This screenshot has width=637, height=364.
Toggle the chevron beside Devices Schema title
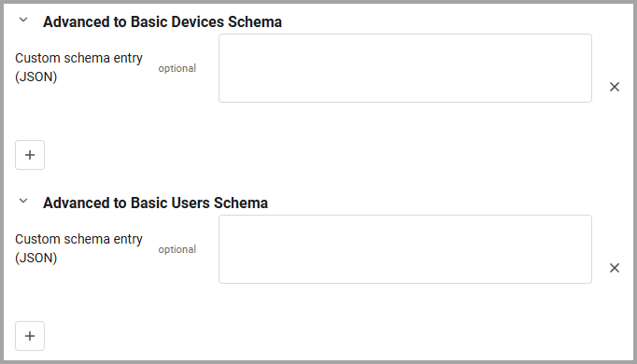23,20
